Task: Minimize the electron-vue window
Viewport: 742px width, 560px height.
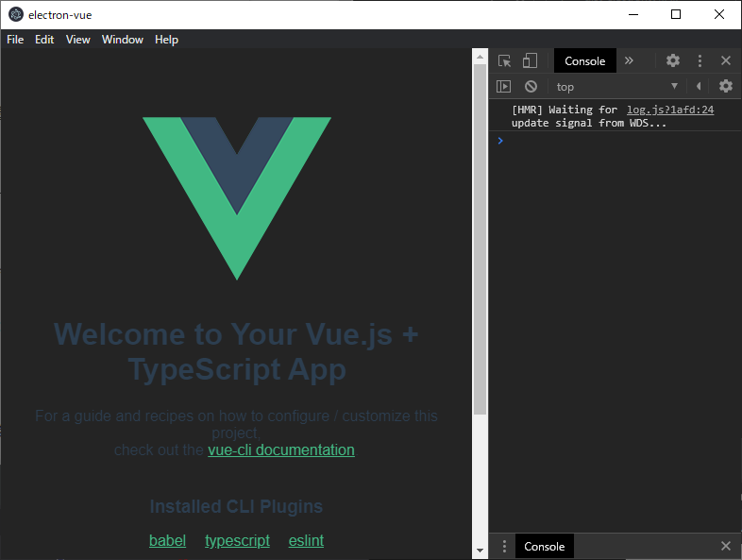Action: (633, 15)
